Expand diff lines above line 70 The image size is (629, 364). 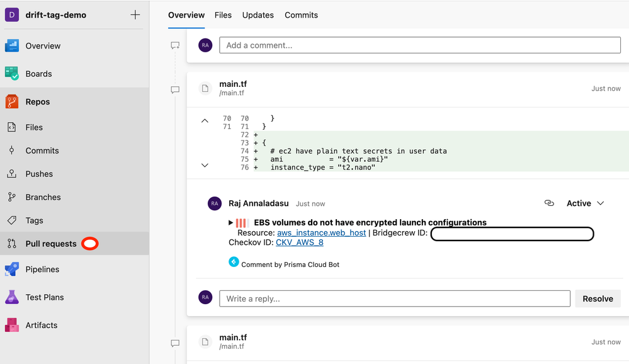pos(205,121)
